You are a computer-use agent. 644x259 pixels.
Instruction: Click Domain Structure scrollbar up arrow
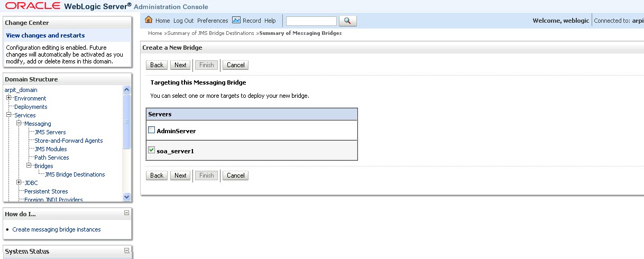[x=126, y=90]
